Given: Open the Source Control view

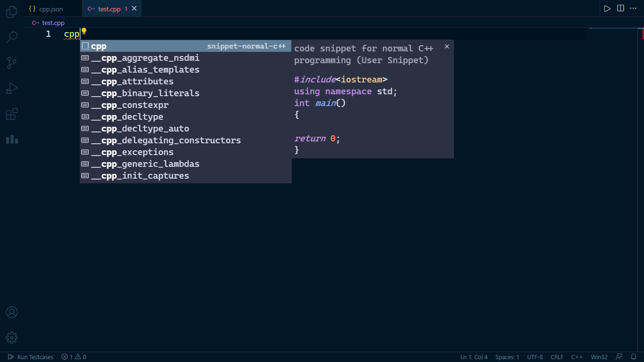Looking at the screenshot, I should 12,63.
